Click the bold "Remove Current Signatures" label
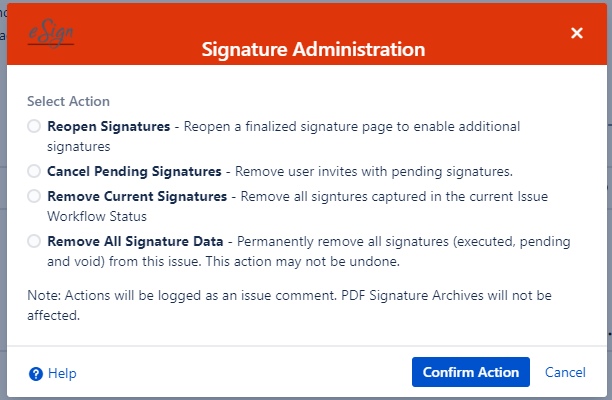The height and width of the screenshot is (400, 612). tap(137, 197)
